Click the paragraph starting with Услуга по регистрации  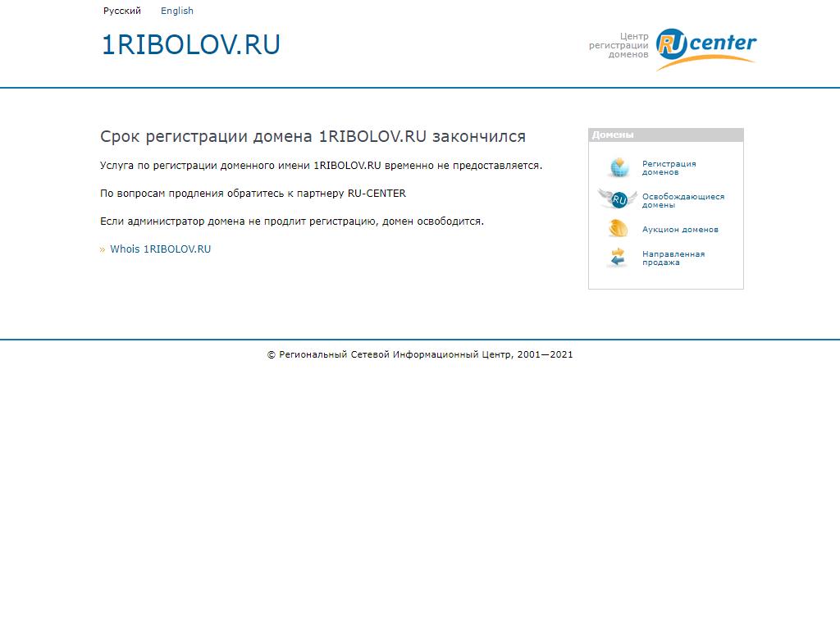click(x=321, y=166)
